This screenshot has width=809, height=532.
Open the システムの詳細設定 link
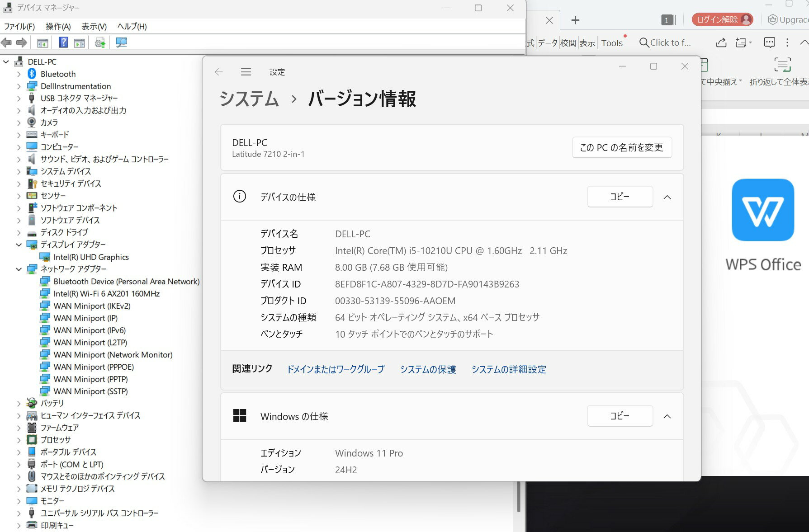click(509, 369)
